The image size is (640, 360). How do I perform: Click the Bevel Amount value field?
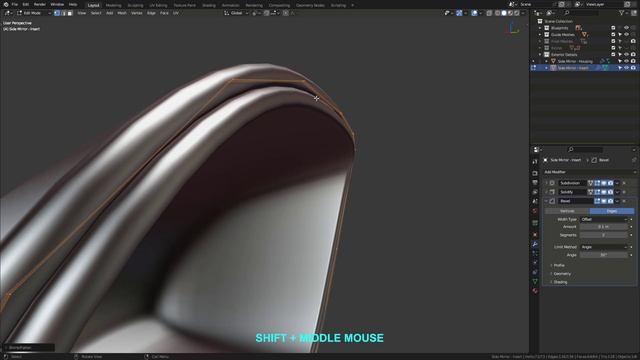coord(604,227)
